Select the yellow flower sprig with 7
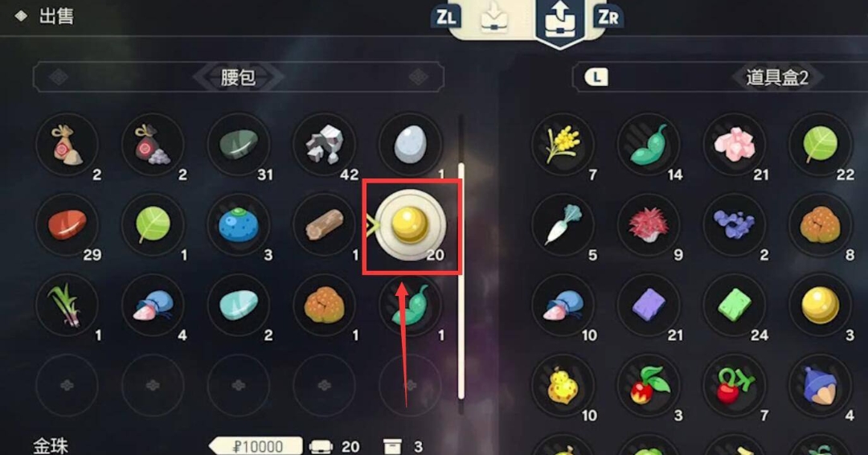This screenshot has width=868, height=455. tap(563, 145)
